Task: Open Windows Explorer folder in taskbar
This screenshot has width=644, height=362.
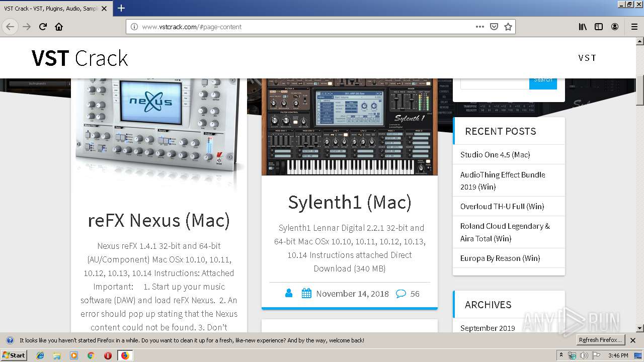Action: (57, 355)
